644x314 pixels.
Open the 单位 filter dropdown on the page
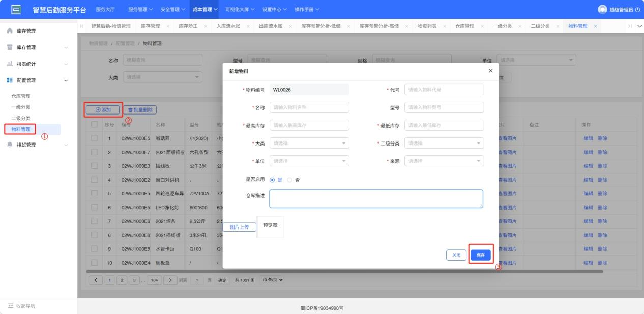click(x=536, y=60)
